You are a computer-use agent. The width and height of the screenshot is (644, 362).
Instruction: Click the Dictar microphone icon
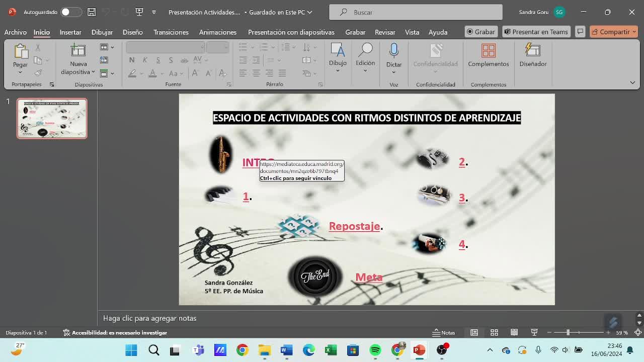(x=393, y=51)
